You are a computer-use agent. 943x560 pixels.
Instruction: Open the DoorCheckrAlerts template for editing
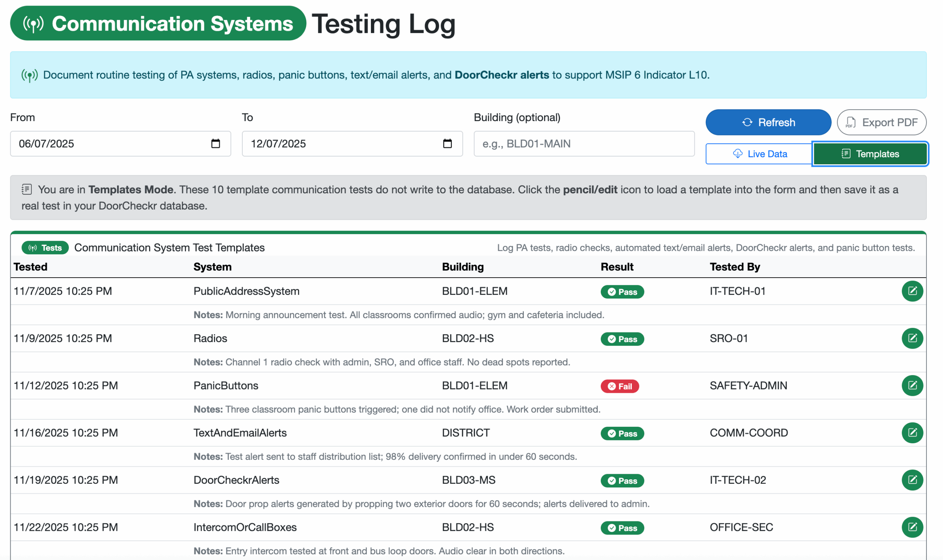point(912,480)
